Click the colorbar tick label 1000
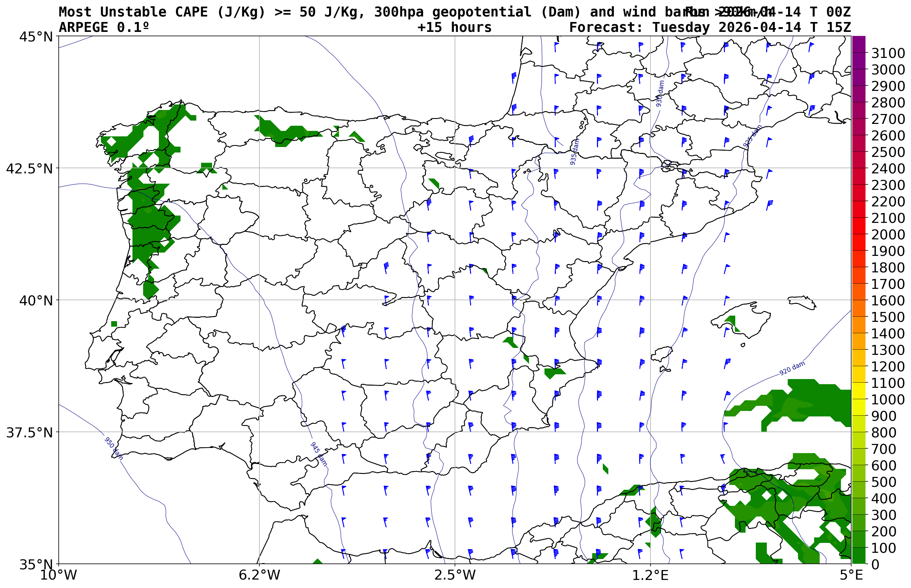Image resolution: width=911 pixels, height=588 pixels. 888,399
